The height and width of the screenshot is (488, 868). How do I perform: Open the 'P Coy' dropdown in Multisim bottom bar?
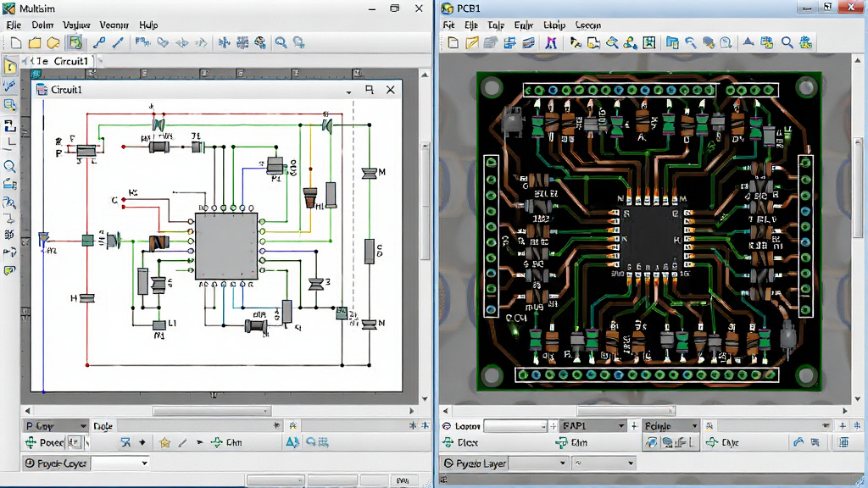pos(56,425)
